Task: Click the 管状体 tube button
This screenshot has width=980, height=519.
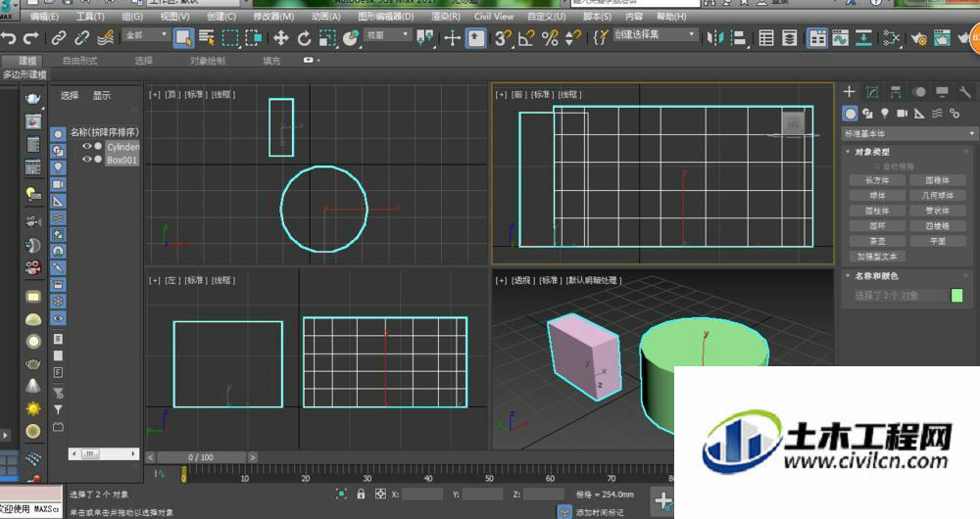Action: pyautogui.click(x=937, y=211)
